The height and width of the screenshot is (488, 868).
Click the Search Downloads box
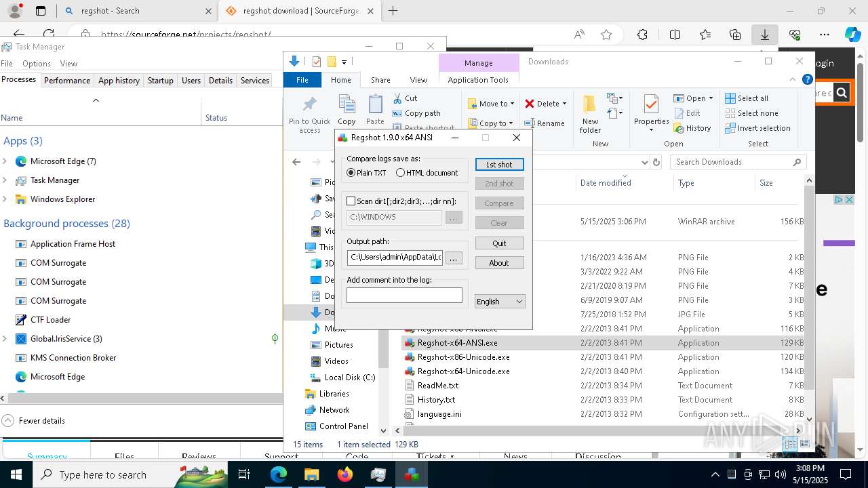[738, 162]
